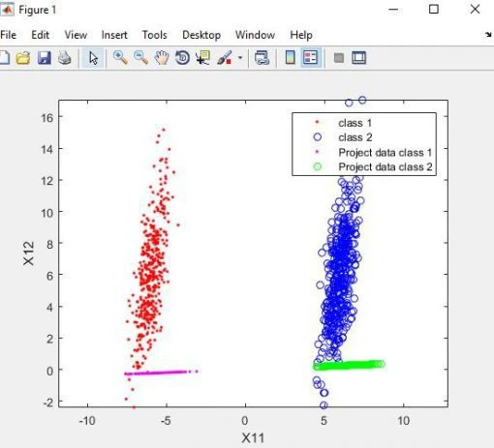Click the y-axis tick label 16
494x448 pixels.
pyautogui.click(x=47, y=118)
